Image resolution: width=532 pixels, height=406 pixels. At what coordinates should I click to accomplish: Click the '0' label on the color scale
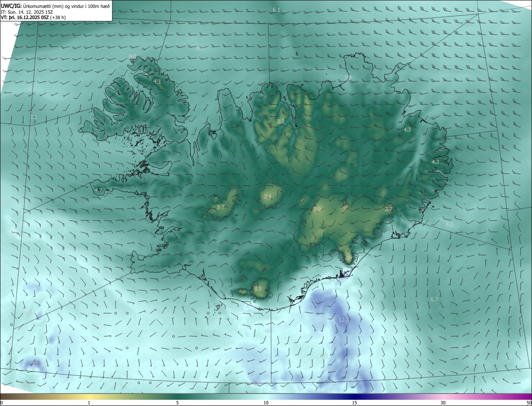pyautogui.click(x=2, y=403)
